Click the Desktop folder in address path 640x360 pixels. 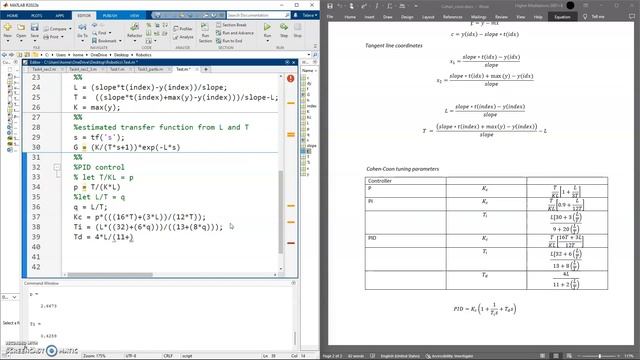(121, 55)
